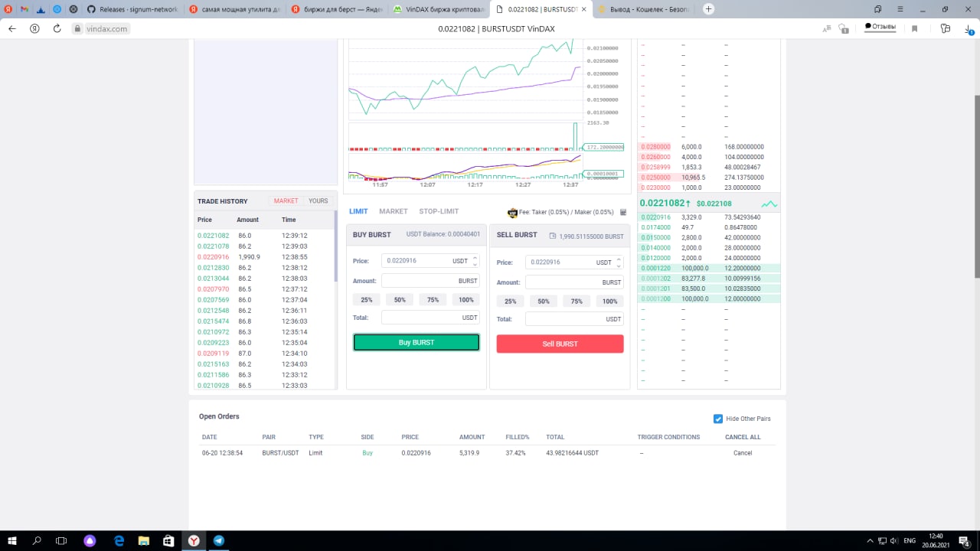
Task: Select the MARKET order tab
Action: [x=394, y=211]
